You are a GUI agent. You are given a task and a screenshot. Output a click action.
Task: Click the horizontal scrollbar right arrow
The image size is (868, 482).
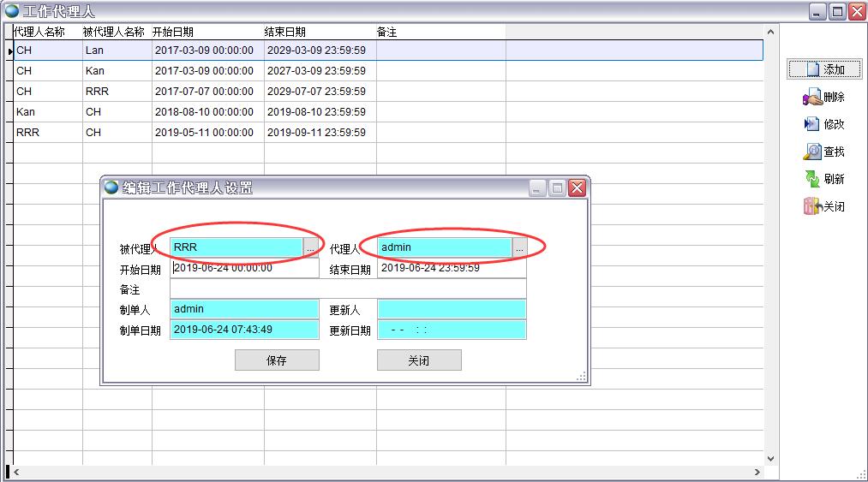pyautogui.click(x=757, y=472)
